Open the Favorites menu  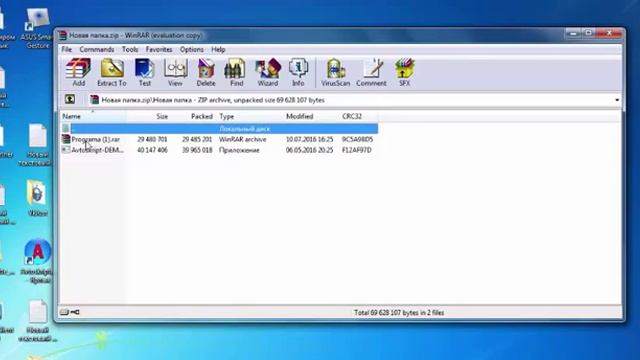pyautogui.click(x=159, y=49)
